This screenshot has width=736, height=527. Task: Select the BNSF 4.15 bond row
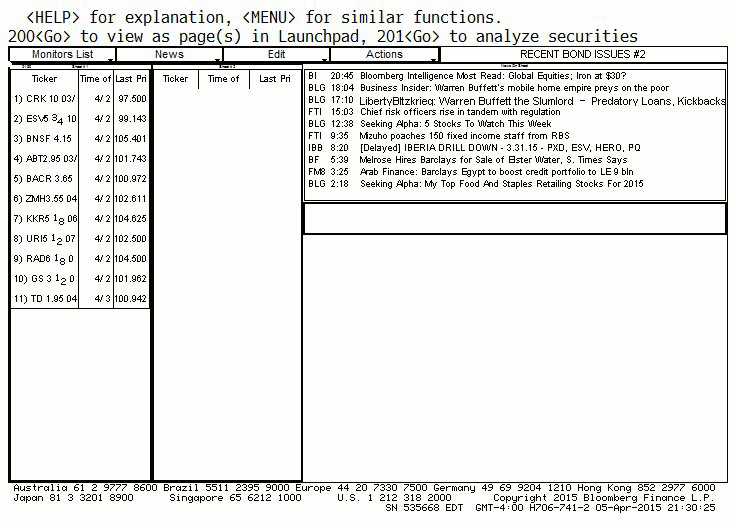pos(80,139)
